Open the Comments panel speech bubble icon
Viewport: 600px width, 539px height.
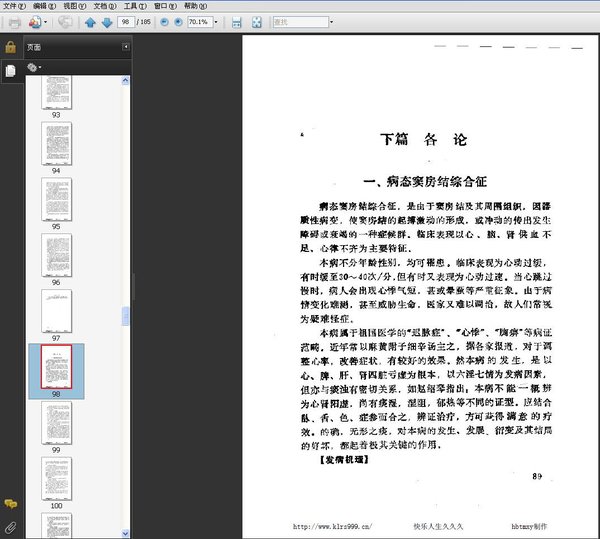[x=10, y=504]
